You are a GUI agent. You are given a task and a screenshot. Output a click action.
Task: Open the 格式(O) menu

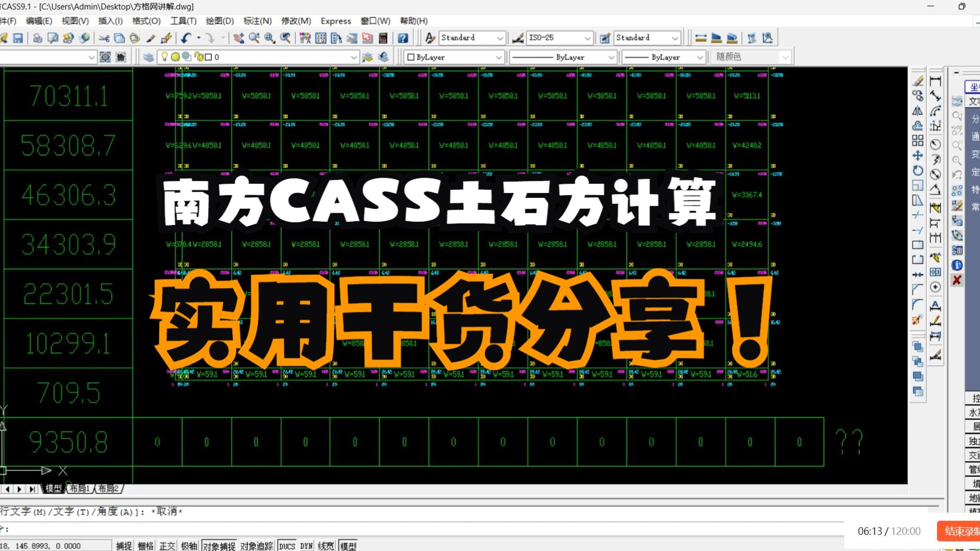(147, 21)
